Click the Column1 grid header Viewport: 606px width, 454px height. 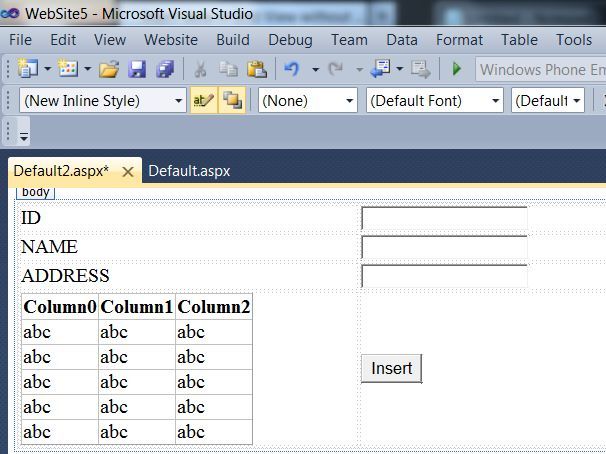click(x=136, y=307)
